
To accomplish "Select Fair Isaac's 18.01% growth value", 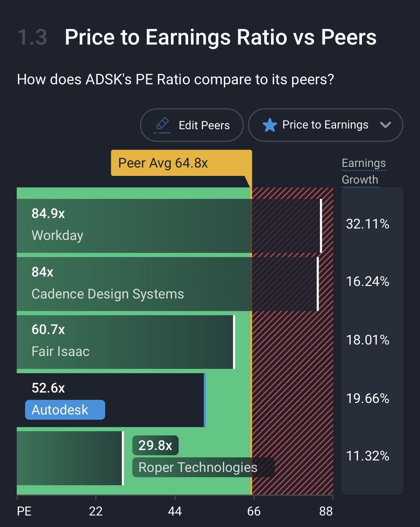I will [x=367, y=340].
